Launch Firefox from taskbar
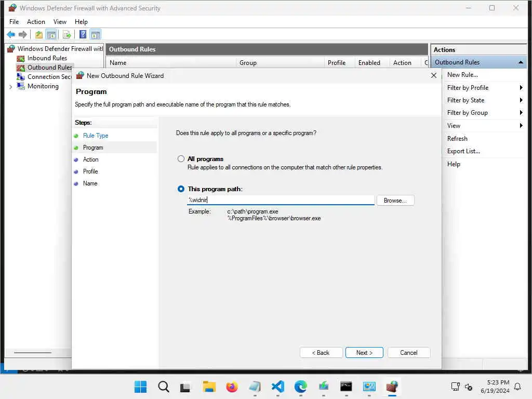 point(232,387)
